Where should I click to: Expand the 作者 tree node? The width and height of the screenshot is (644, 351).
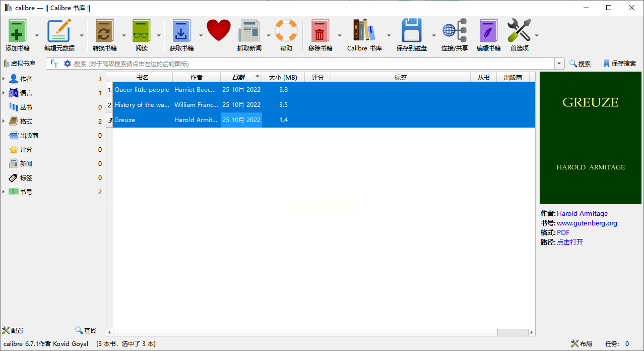coord(4,79)
